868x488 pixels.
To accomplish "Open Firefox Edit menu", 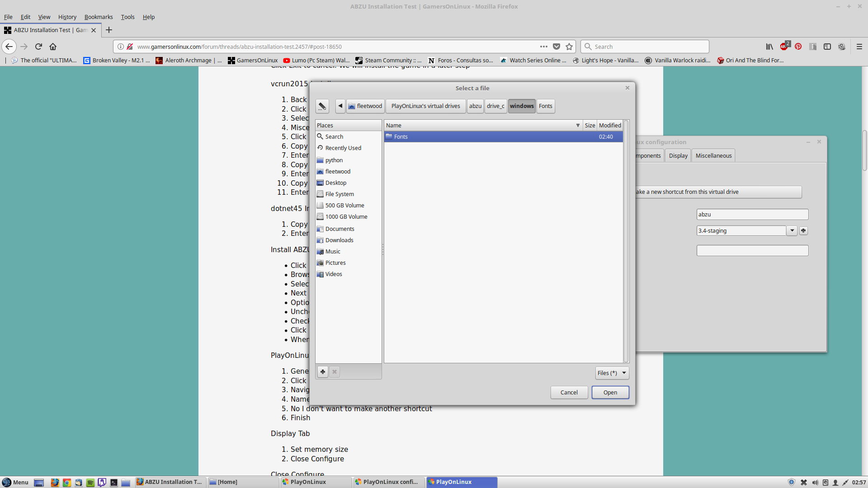I will pos(25,17).
